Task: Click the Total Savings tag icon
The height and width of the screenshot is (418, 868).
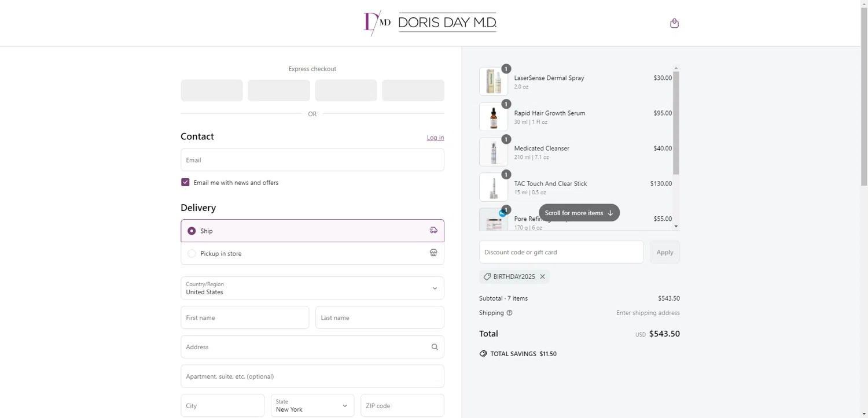Action: pyautogui.click(x=483, y=354)
